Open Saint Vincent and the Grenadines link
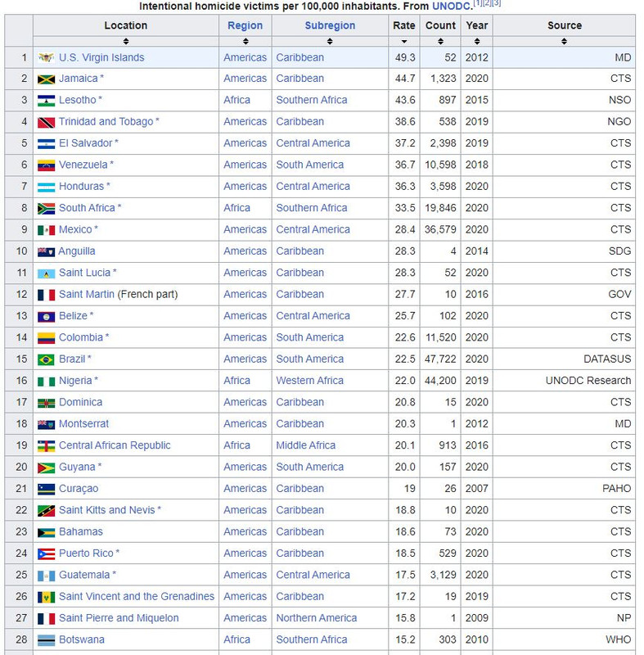Viewport: 644px width, 655px height. (x=137, y=597)
